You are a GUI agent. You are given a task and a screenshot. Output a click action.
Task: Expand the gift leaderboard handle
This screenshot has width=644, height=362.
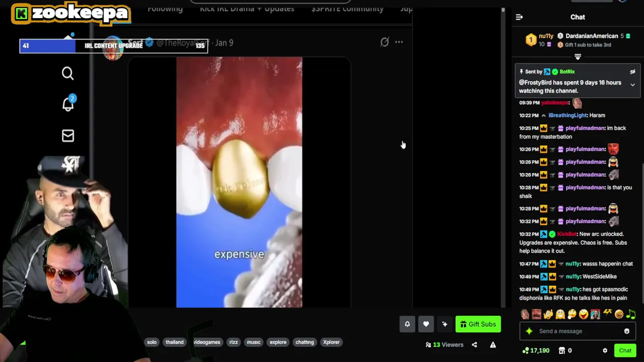coord(578,57)
